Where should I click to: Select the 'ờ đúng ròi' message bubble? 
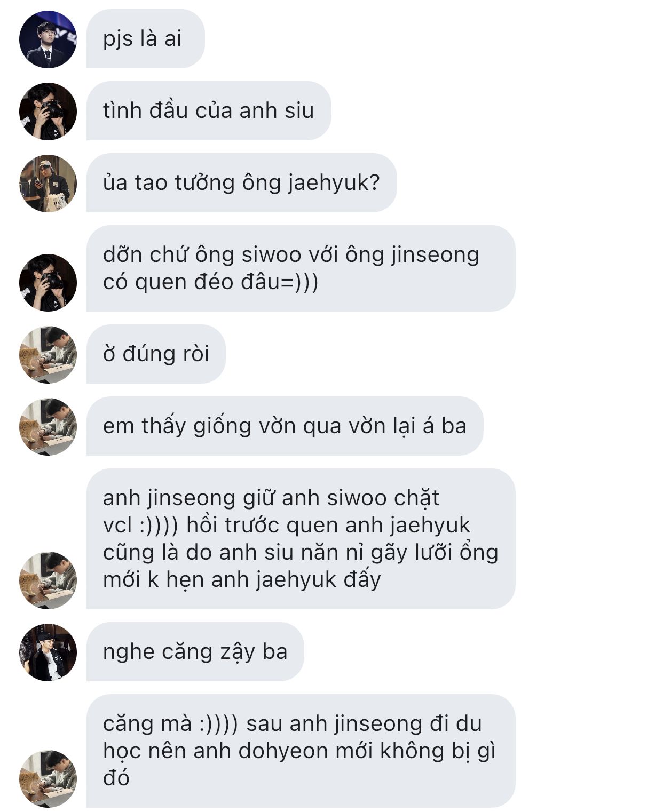point(156,354)
